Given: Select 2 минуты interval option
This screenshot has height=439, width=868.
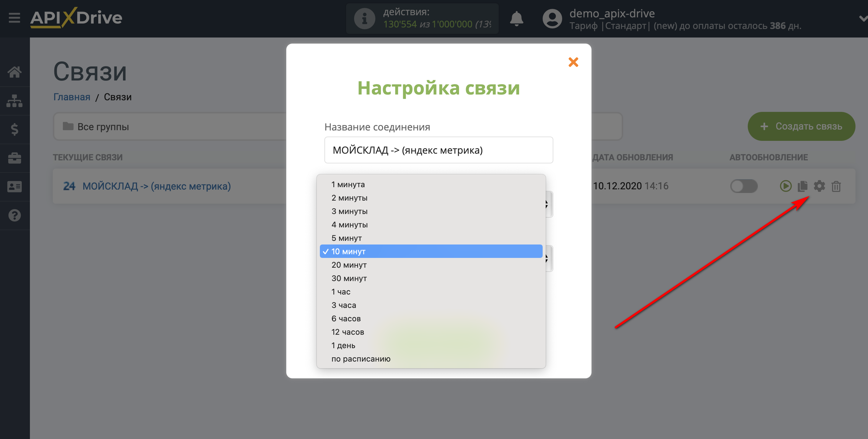Looking at the screenshot, I should coord(431,198).
